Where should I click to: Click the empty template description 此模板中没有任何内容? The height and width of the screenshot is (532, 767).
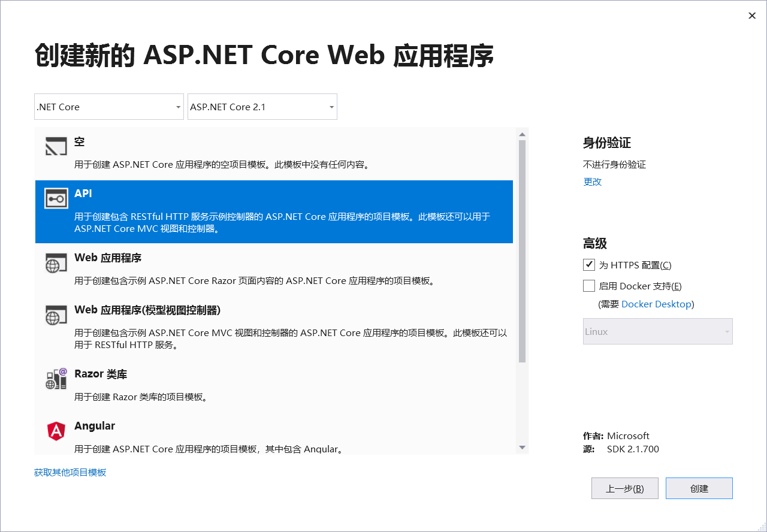[321, 164]
